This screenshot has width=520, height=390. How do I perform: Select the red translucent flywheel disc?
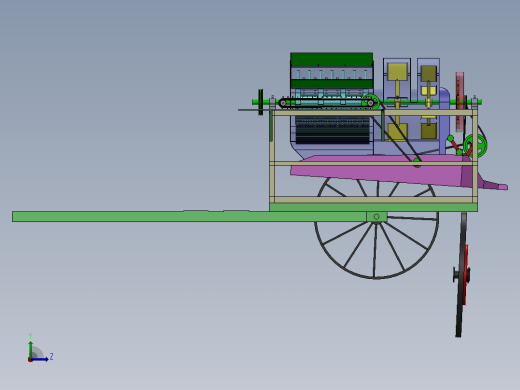460,101
